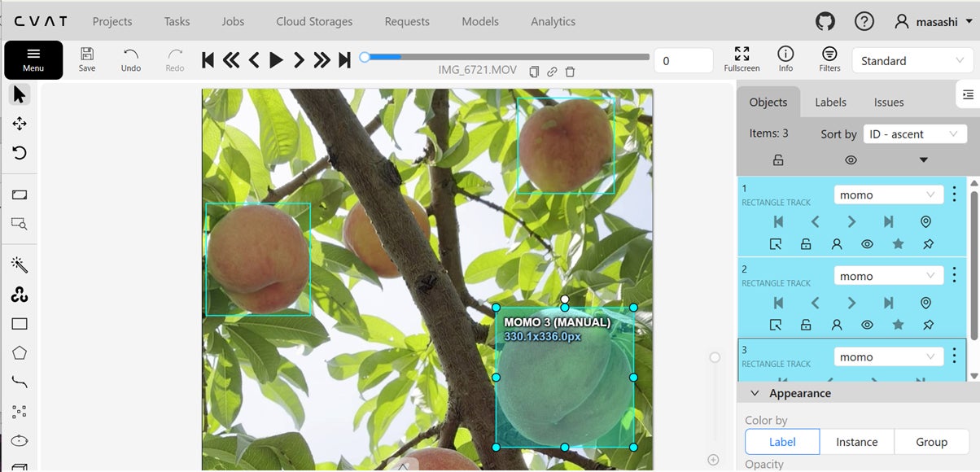Pin object 1
The height and width of the screenshot is (472, 980).
(x=929, y=243)
